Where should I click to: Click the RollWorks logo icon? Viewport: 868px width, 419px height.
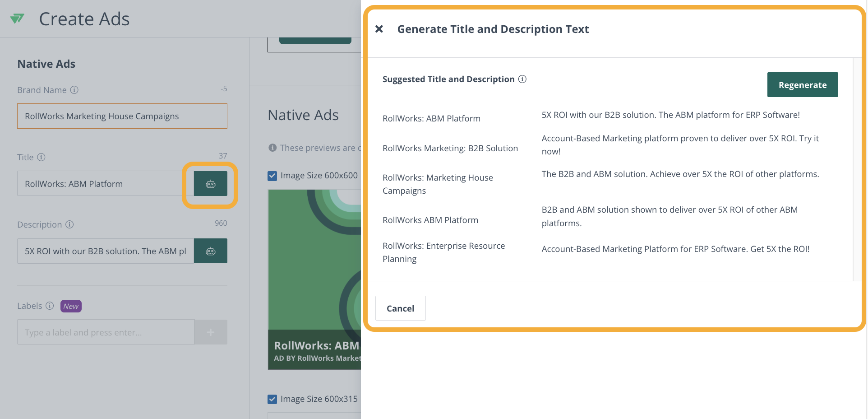coord(17,19)
